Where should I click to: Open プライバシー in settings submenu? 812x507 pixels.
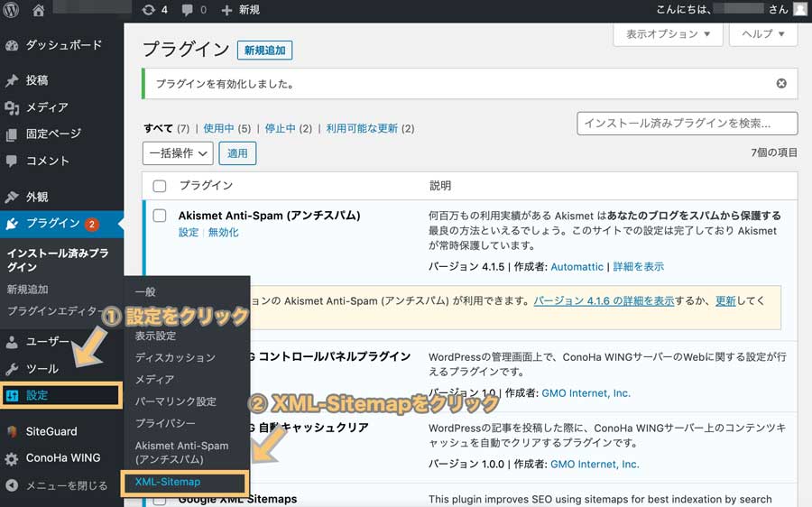pos(165,424)
